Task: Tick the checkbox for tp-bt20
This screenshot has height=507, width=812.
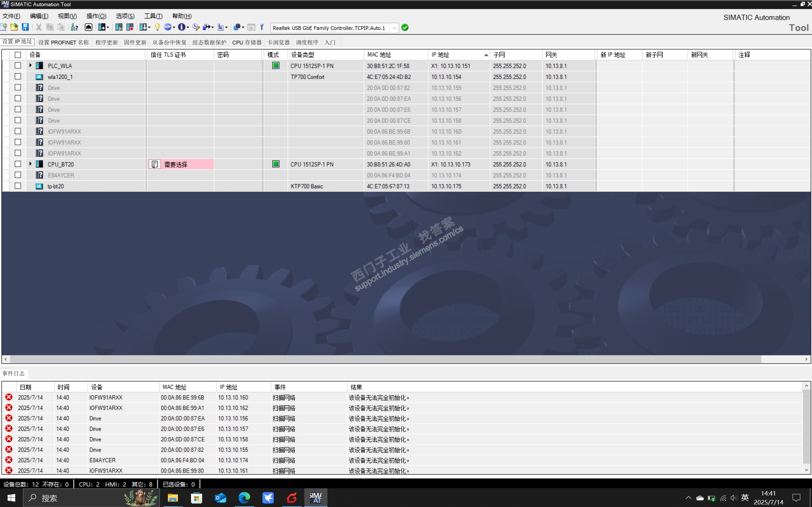Action: (18, 186)
